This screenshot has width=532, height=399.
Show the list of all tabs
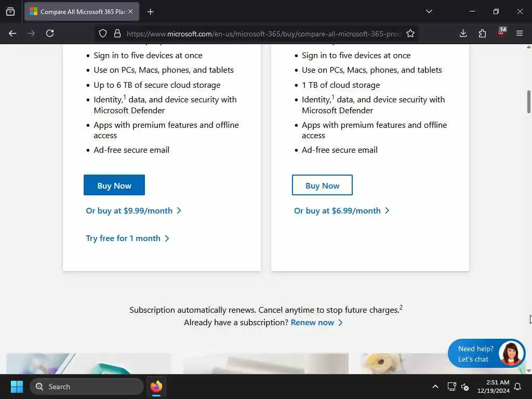click(429, 11)
